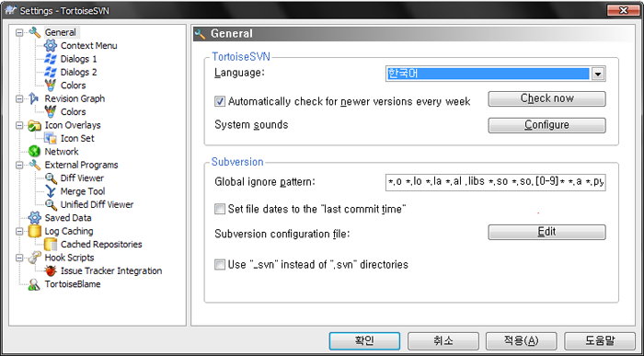Select Cached Repositories in the tree
The width and height of the screenshot is (644, 356).
(x=101, y=245)
